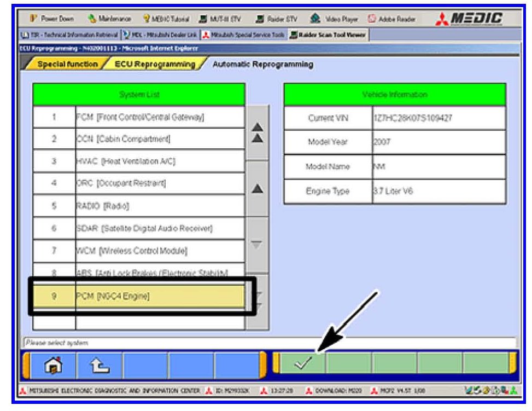Select HVAC [Heat Ventilation A/C] system
The image size is (532, 411).
click(160, 161)
